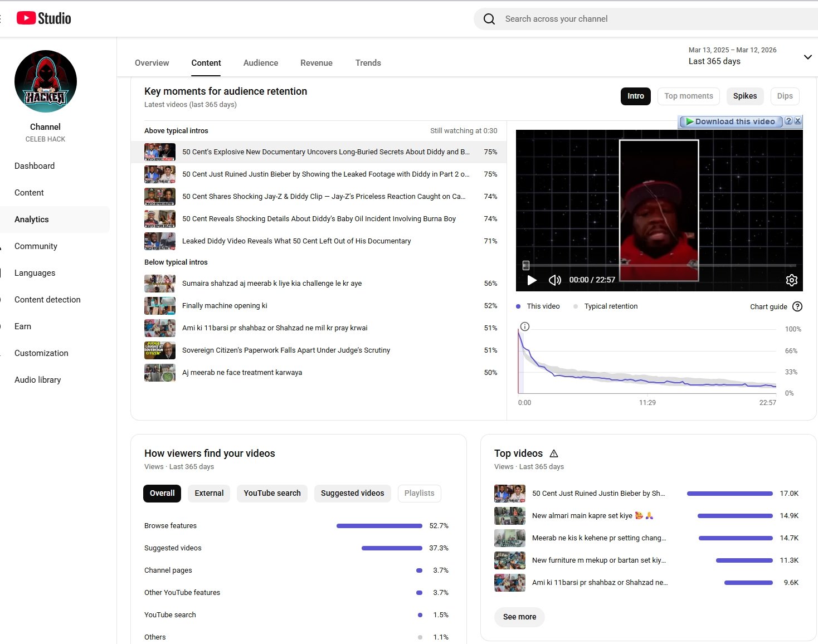Viewport: 818px width, 644px height.
Task: Mute the video with speaker icon
Action: (x=554, y=280)
